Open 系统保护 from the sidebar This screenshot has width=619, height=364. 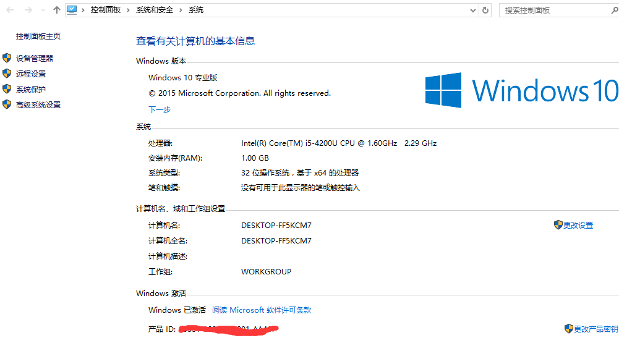click(x=31, y=90)
